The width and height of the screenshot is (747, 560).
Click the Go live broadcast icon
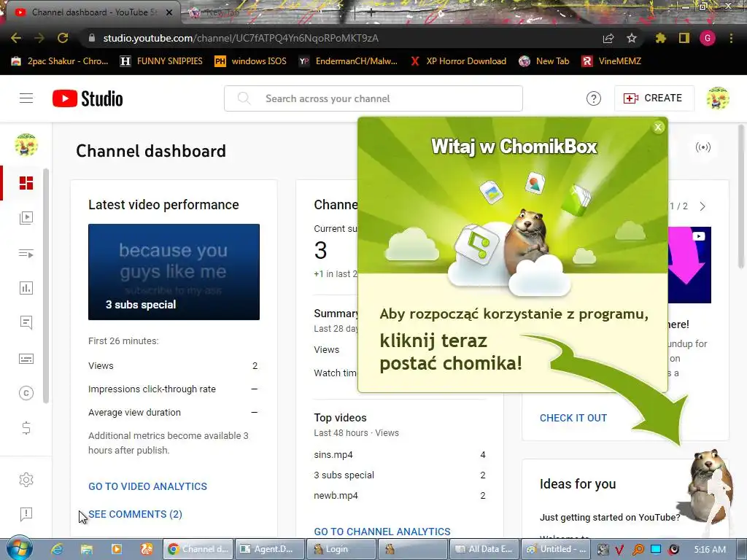(703, 147)
